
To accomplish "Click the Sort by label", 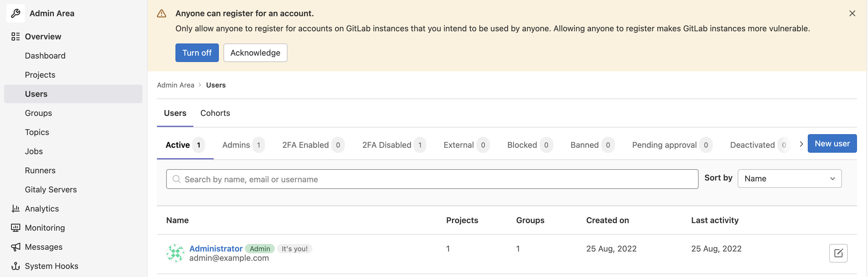I will [x=718, y=178].
